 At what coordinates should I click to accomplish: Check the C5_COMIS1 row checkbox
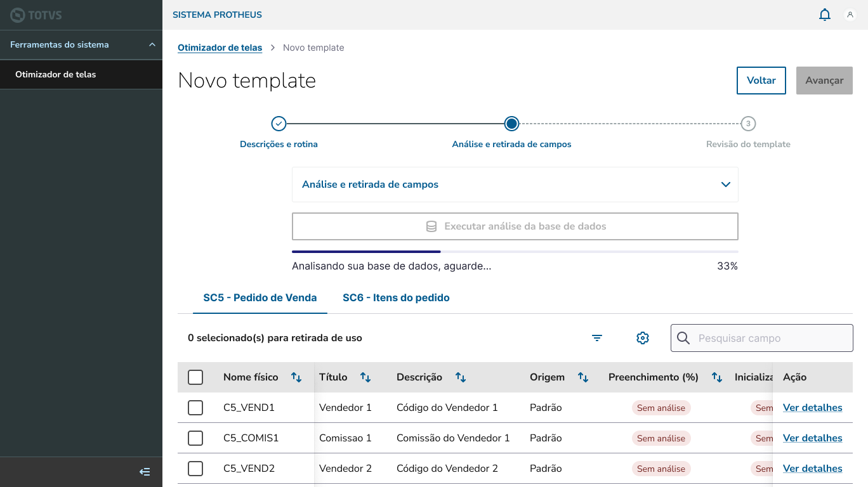tap(195, 438)
